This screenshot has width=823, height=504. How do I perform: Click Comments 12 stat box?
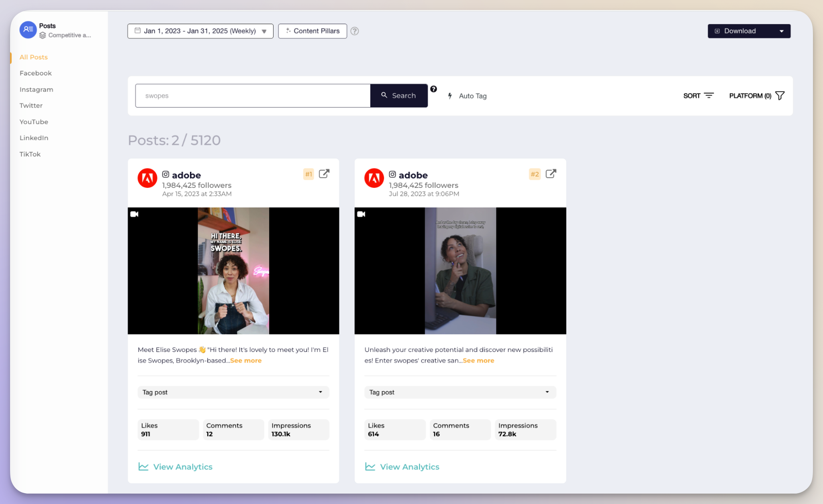pyautogui.click(x=233, y=429)
